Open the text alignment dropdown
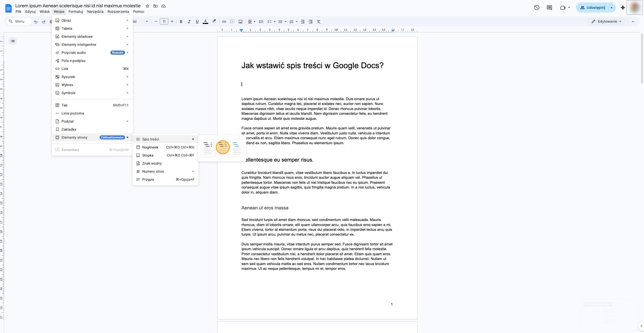 252,22
